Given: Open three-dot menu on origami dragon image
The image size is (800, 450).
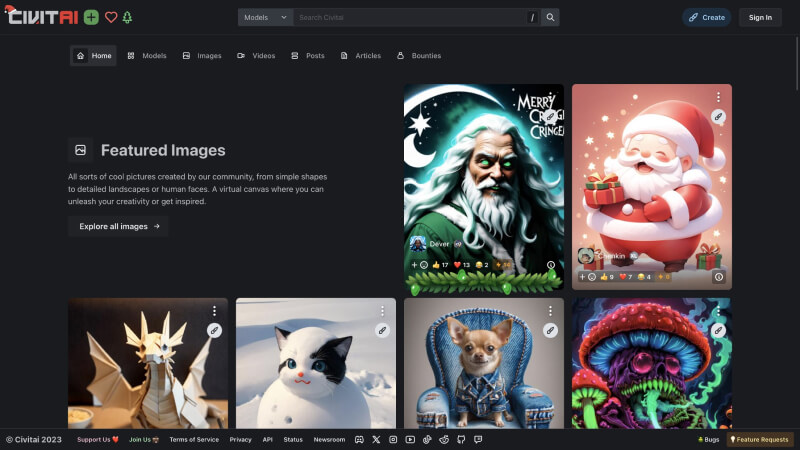Looking at the screenshot, I should click(x=214, y=311).
